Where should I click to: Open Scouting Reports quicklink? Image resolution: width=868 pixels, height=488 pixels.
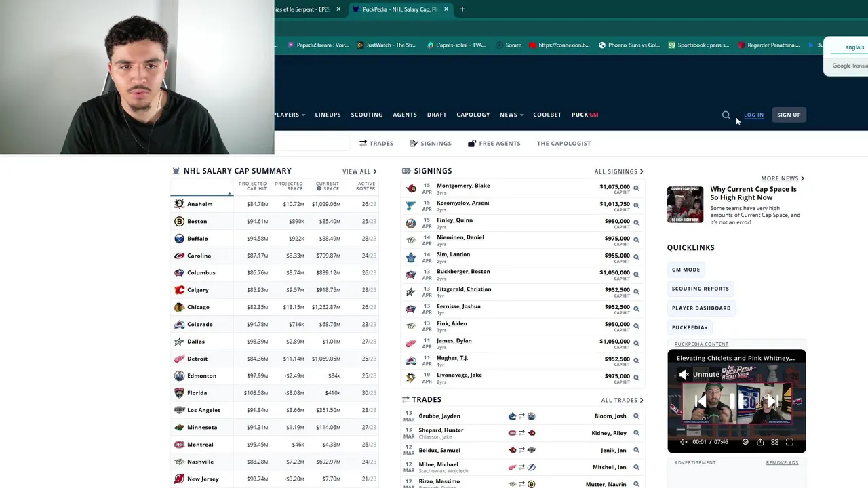tap(701, 289)
